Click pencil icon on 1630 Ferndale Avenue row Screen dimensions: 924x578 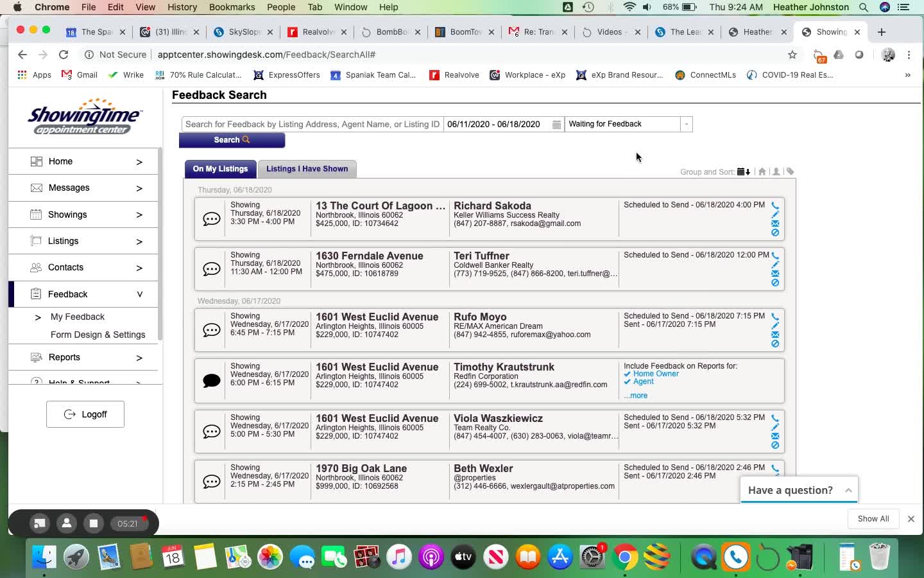click(x=775, y=265)
